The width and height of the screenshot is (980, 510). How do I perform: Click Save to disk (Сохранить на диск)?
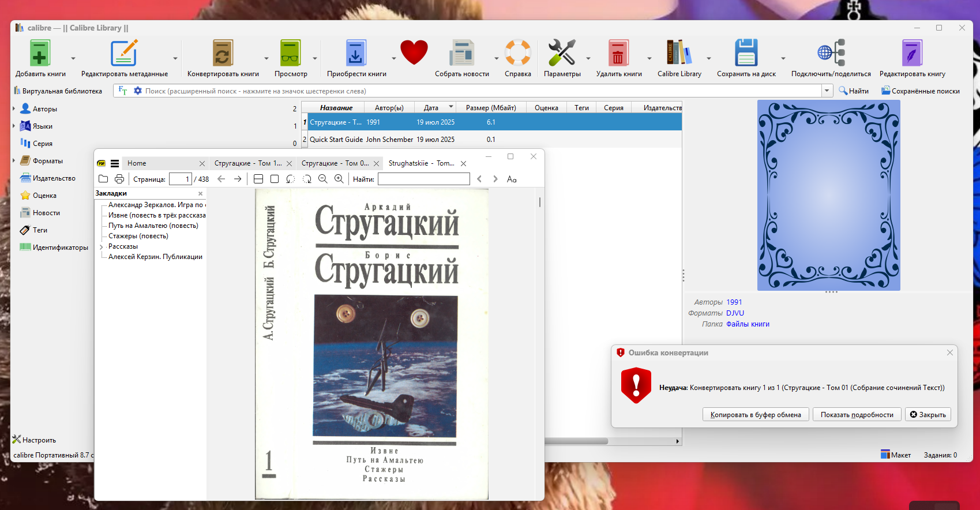pos(746,53)
